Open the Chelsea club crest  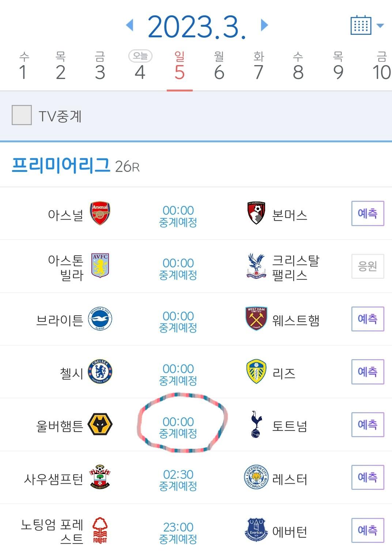click(x=100, y=372)
